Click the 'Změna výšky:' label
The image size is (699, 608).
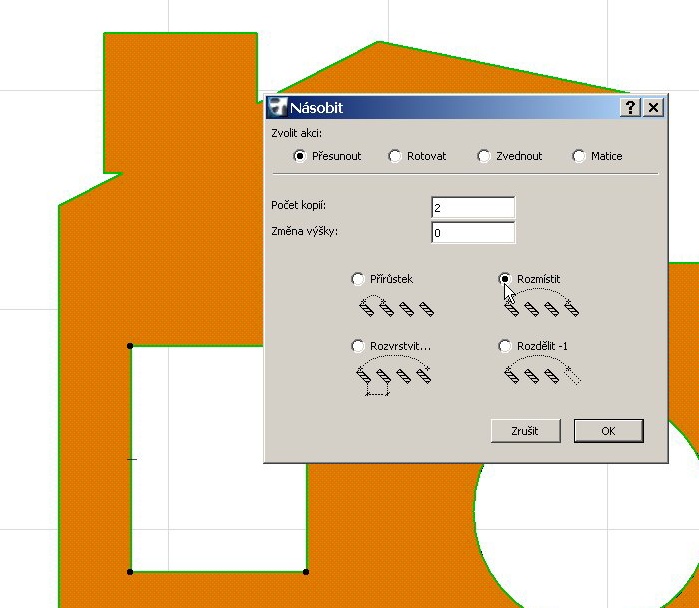(x=304, y=231)
